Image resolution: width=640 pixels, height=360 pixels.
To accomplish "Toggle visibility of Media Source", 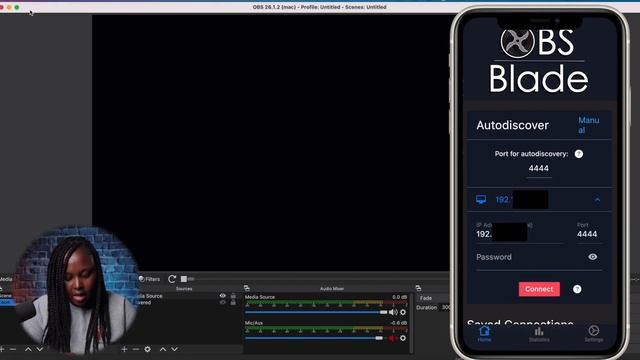I will click(x=222, y=296).
